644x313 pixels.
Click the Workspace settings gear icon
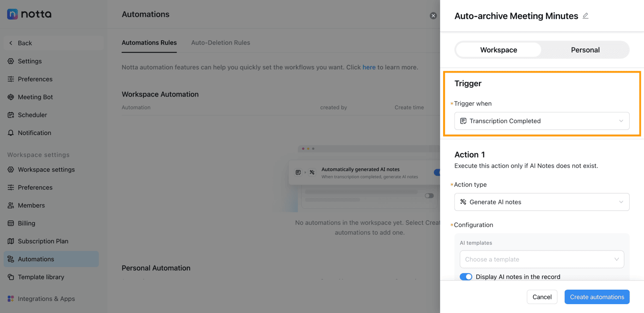point(11,170)
